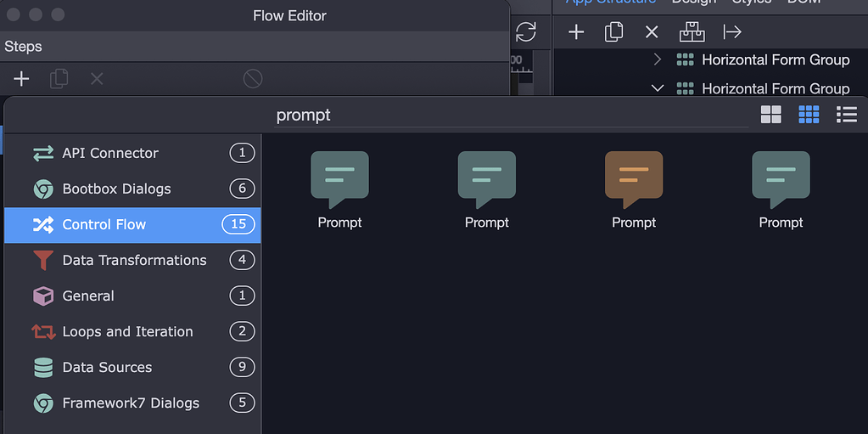Click the search field containing "prompt"

509,115
